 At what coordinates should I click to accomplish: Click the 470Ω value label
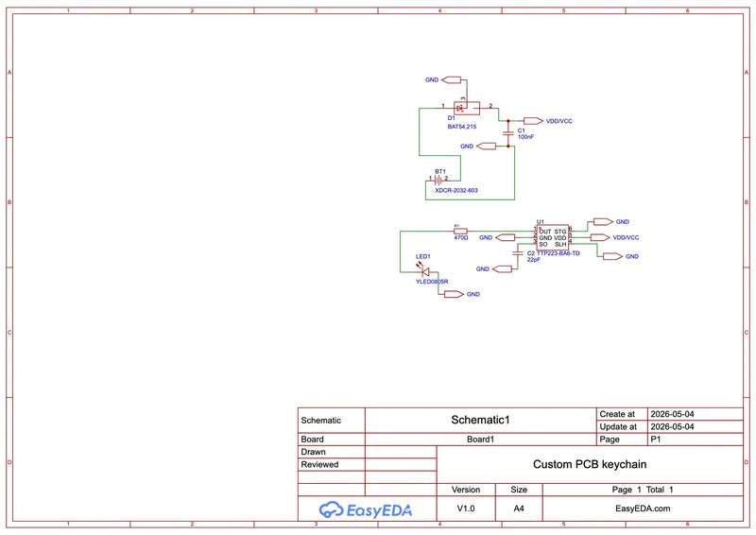[x=460, y=237]
